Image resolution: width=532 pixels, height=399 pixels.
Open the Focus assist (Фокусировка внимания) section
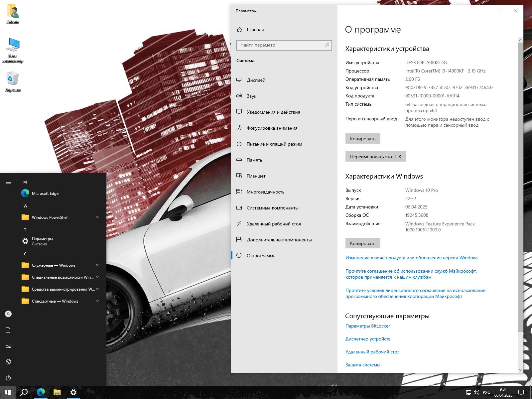tap(272, 128)
